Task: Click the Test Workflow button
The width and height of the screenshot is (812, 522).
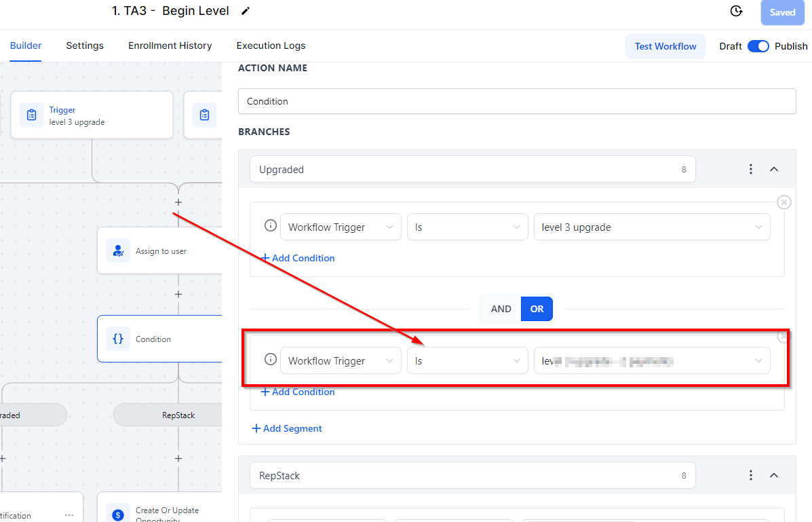Action: click(665, 46)
